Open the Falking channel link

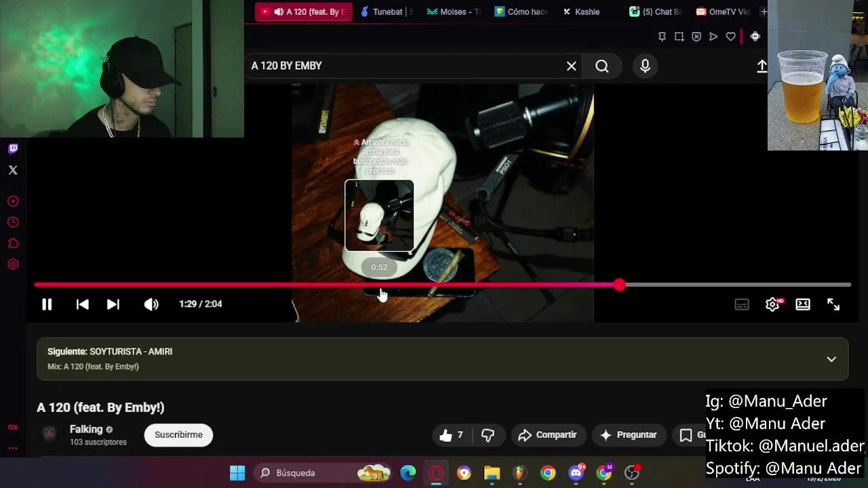tap(86, 429)
